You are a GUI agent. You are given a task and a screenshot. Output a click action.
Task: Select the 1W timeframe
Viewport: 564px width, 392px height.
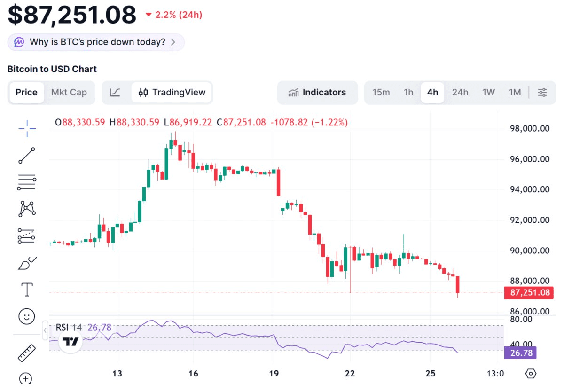488,93
